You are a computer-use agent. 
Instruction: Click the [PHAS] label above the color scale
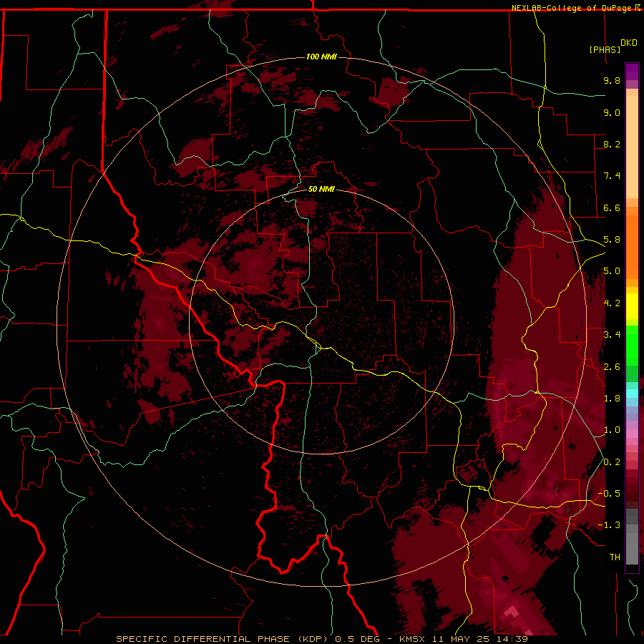[x=605, y=49]
